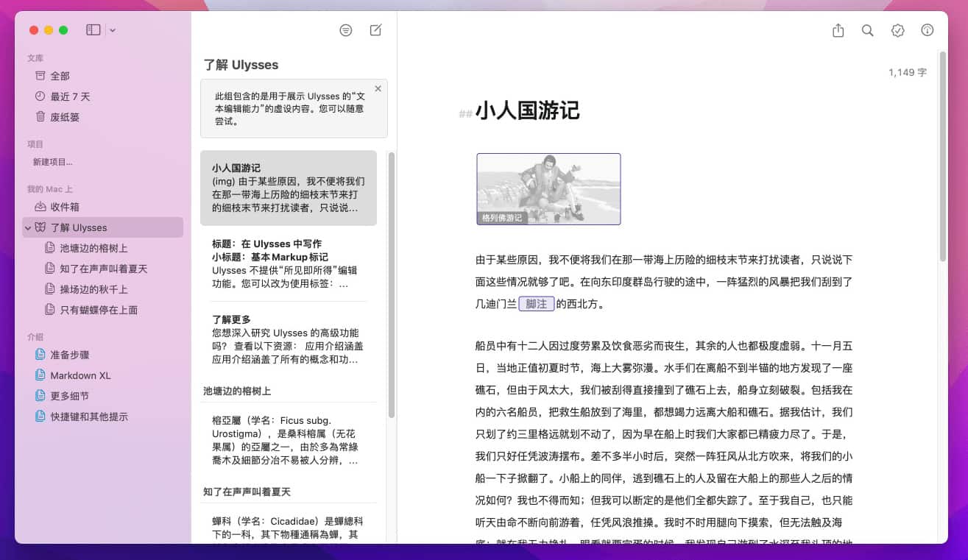Click the editor vertical scrollbar
Viewport: 968px width, 560px height.
[x=943, y=155]
